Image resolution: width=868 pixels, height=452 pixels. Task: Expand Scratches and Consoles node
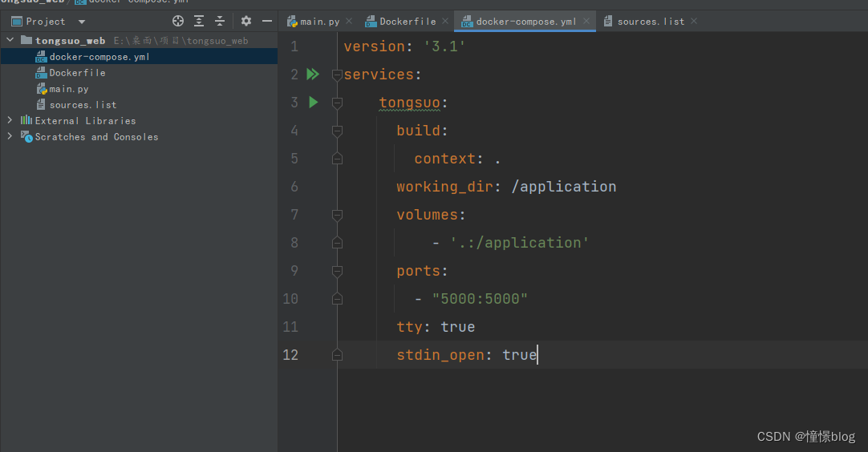click(x=10, y=136)
